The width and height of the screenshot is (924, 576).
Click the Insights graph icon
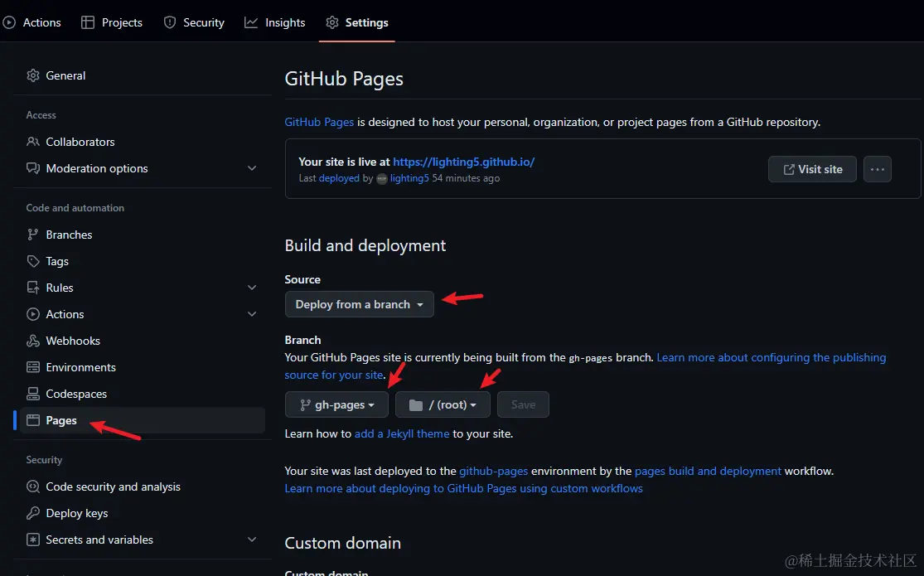point(251,22)
